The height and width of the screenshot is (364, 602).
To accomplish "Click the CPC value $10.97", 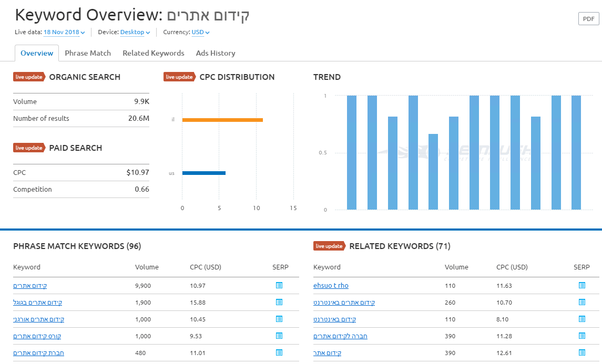I will click(138, 173).
